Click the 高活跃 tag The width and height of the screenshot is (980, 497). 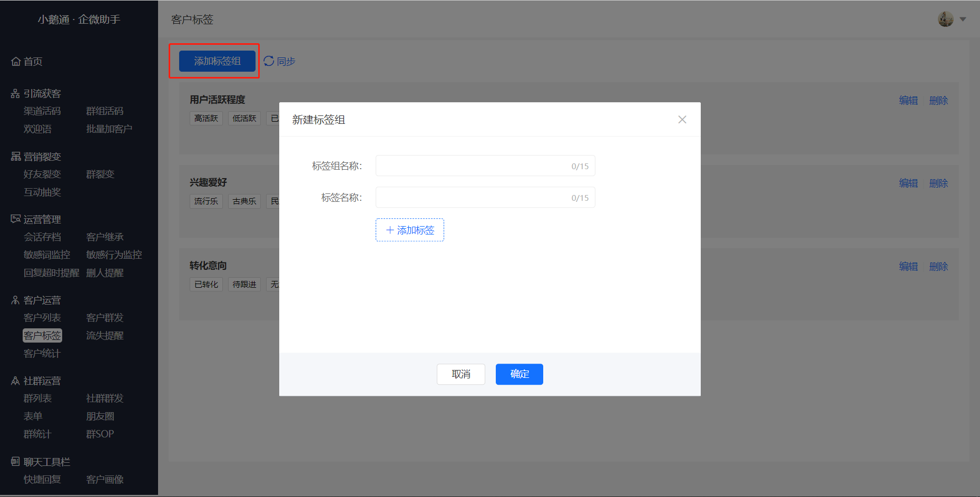pos(206,119)
